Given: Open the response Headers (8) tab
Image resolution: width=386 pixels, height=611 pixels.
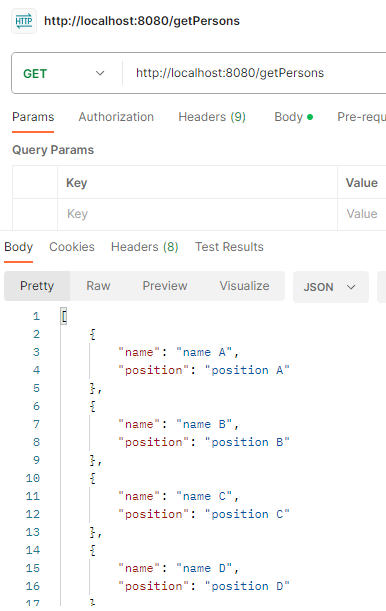Looking at the screenshot, I should [x=145, y=247].
